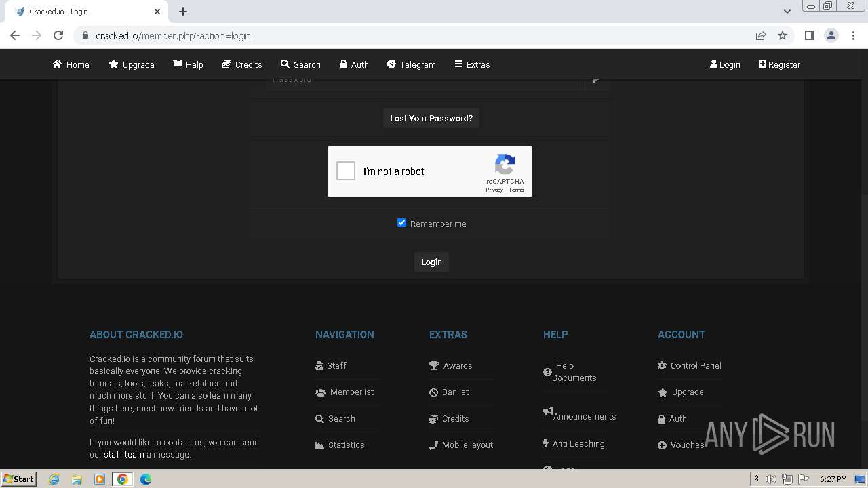
Task: Click the password field's key icon
Action: [596, 80]
